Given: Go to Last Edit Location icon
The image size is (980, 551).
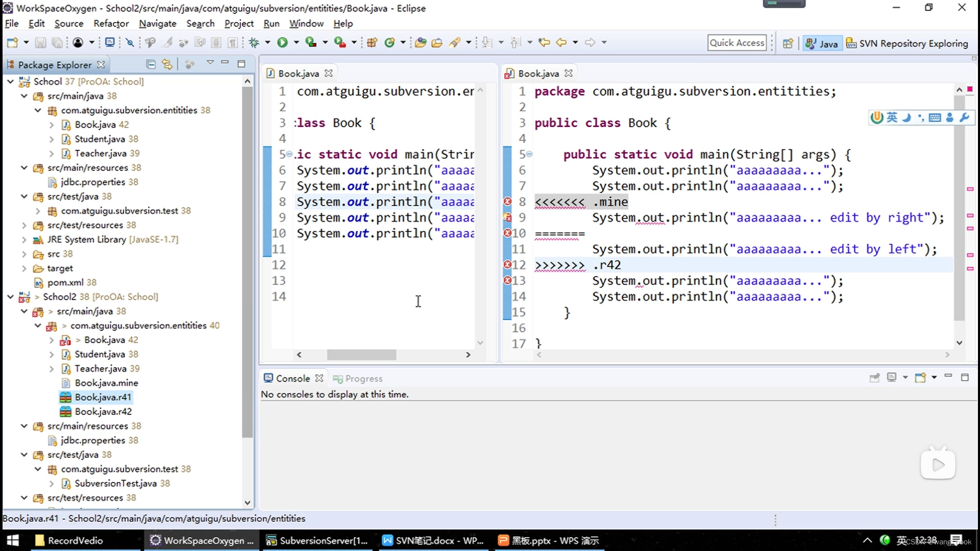Looking at the screenshot, I should [x=544, y=42].
